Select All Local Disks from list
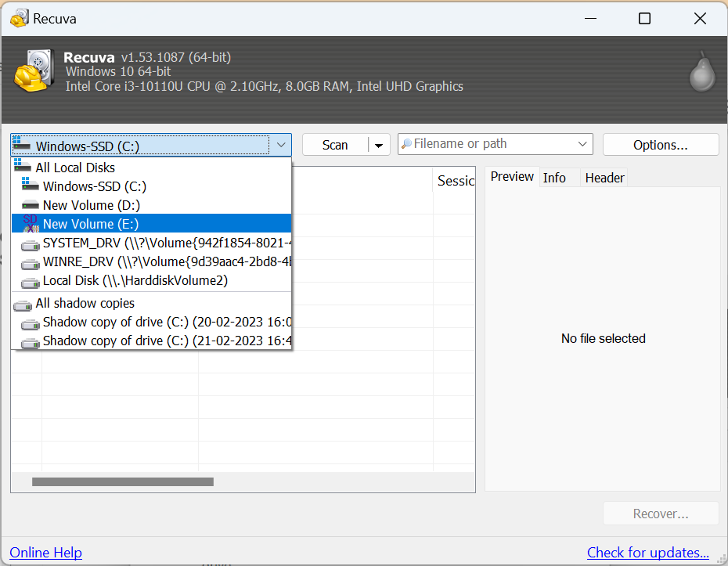This screenshot has height=566, width=728. click(151, 168)
